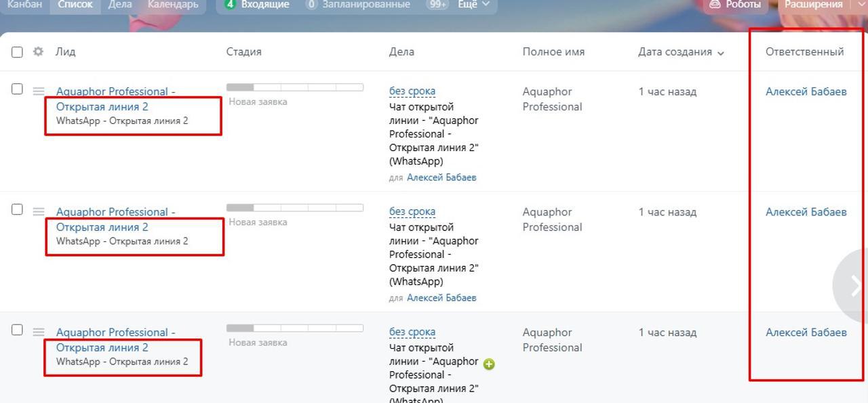Open the Роботы automation button

735,5
